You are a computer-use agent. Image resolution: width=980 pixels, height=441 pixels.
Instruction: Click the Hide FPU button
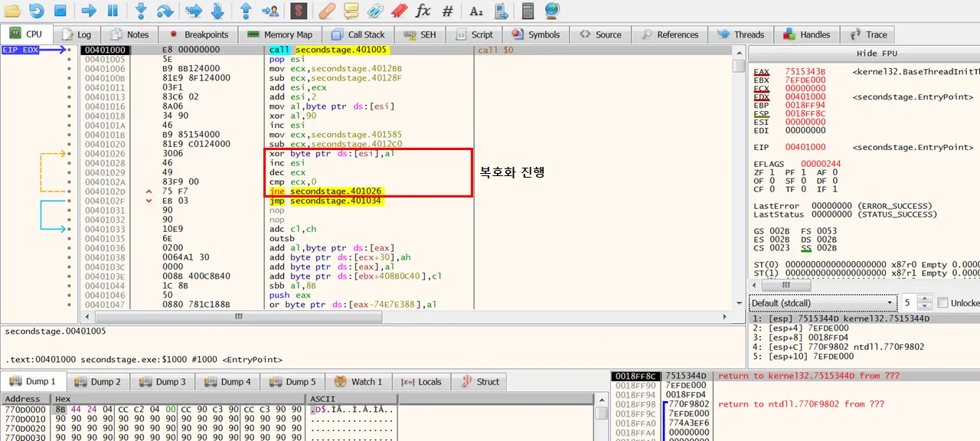click(877, 54)
